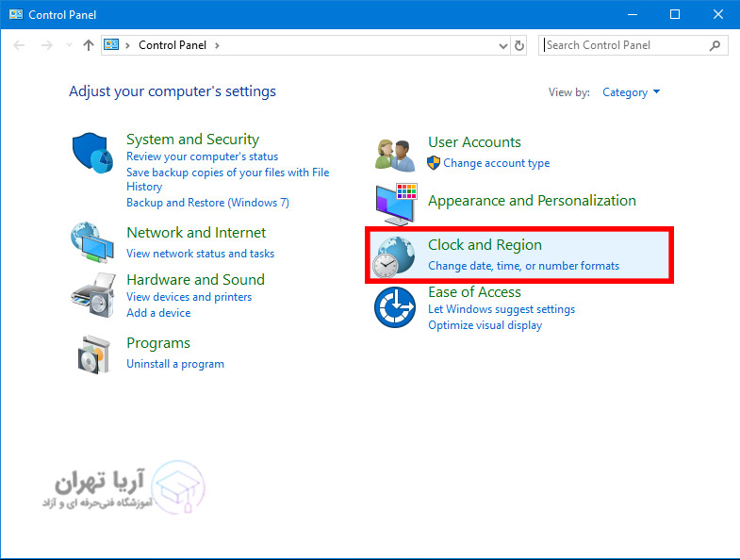
Task: Open Clock and Region heading
Action: pos(485,245)
